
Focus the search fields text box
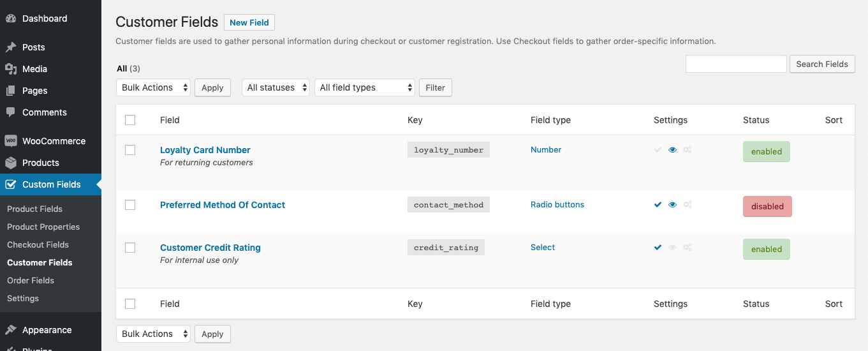(736, 64)
